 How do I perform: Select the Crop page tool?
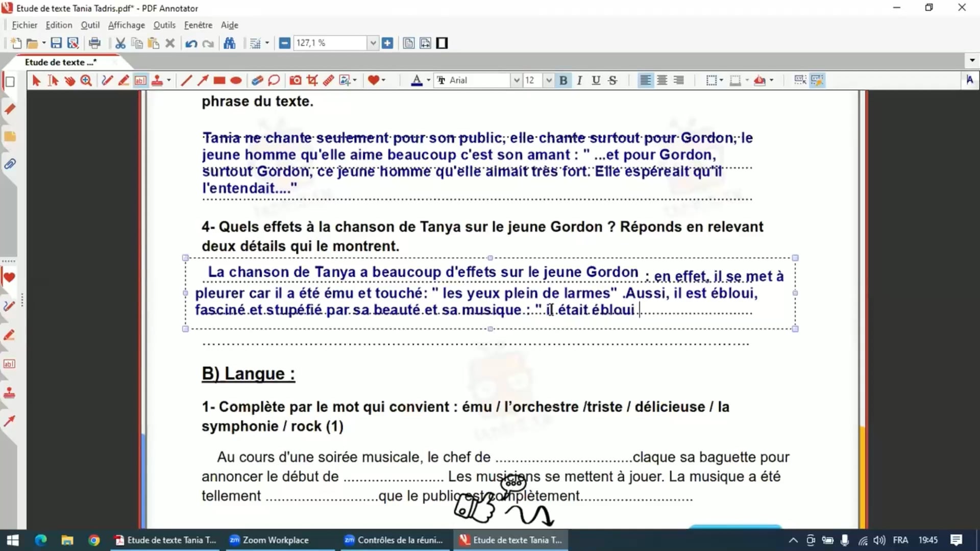[x=312, y=80]
